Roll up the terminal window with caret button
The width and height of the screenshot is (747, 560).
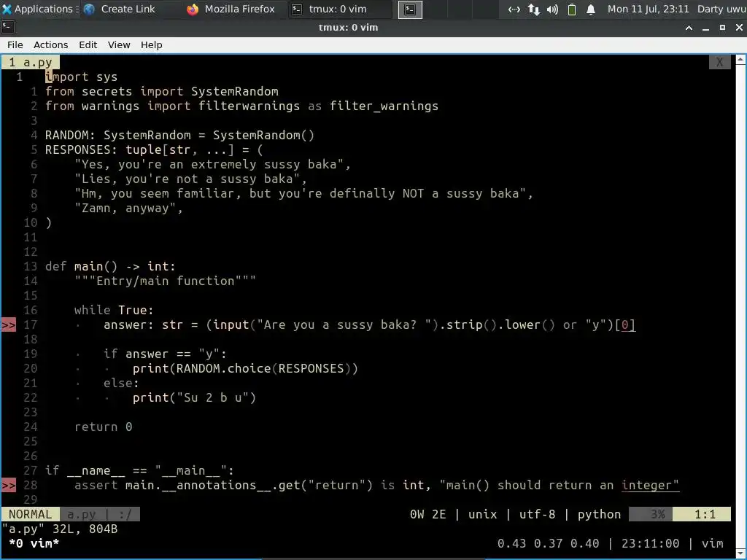tap(689, 28)
